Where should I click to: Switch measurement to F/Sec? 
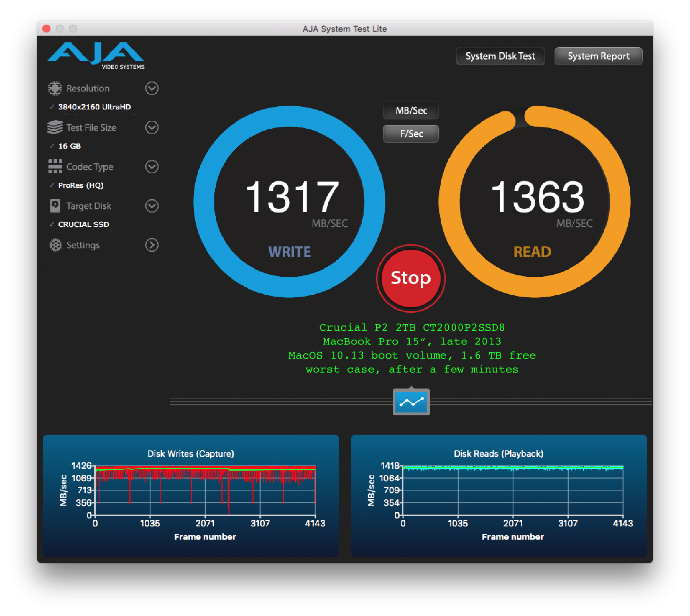click(x=411, y=134)
